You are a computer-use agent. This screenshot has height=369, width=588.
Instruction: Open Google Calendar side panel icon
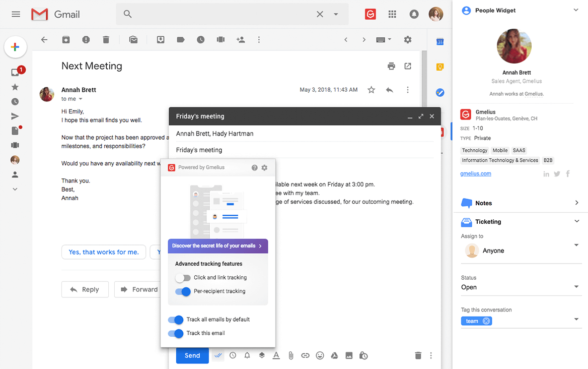440,42
